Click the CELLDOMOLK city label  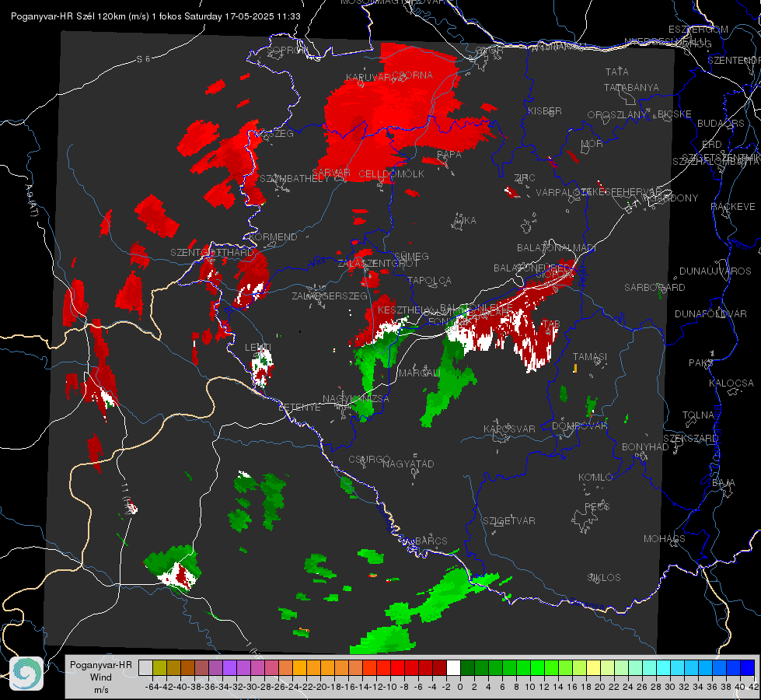[391, 174]
